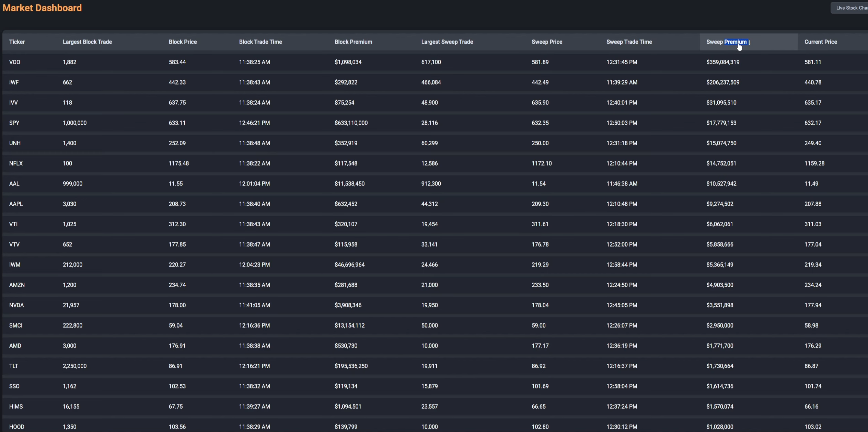Click the HIMS ticker symbol
The height and width of the screenshot is (432, 868).
[16, 407]
